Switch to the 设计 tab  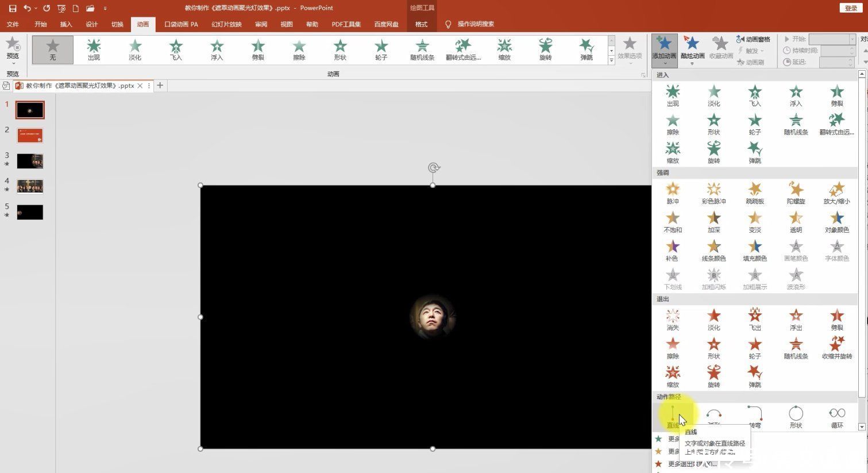tap(91, 24)
